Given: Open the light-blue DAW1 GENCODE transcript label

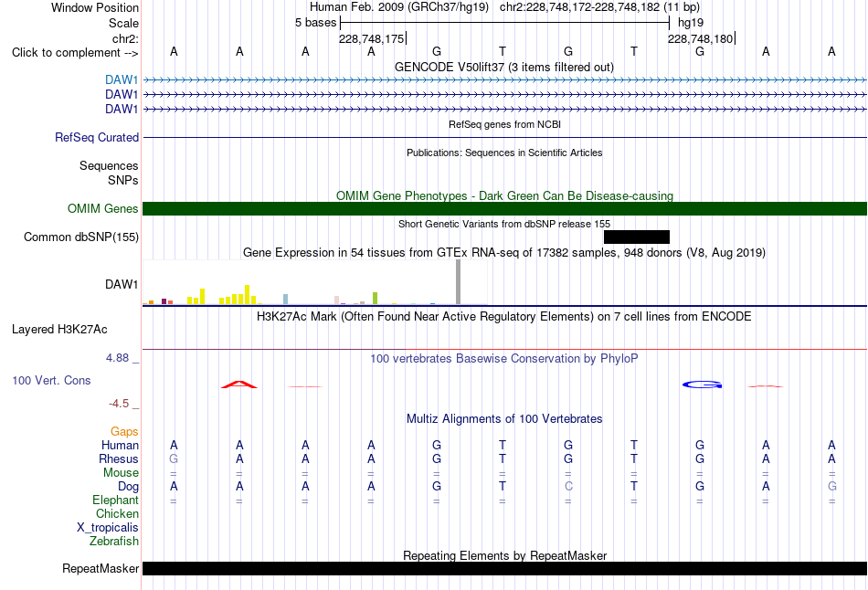Looking at the screenshot, I should pyautogui.click(x=122, y=80).
